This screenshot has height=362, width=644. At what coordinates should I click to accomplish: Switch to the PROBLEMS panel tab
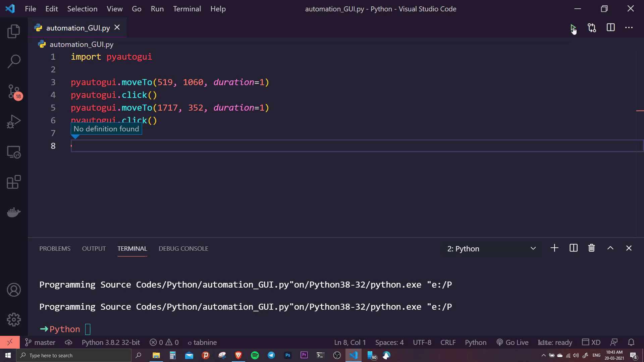pos(55,249)
